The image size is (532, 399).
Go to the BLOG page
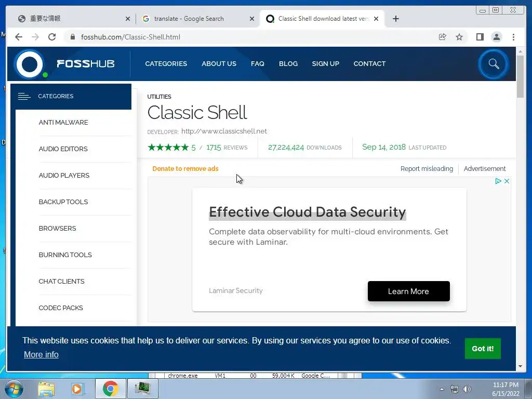[x=288, y=64]
